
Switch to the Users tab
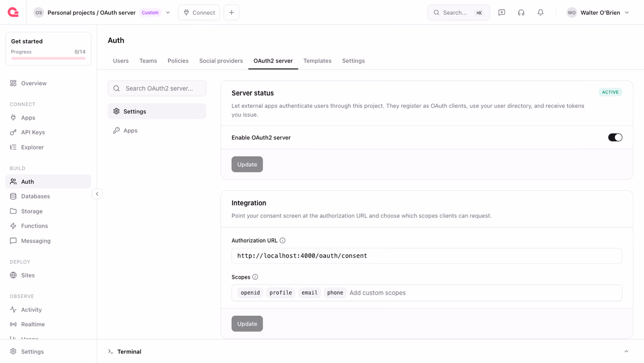point(121,61)
